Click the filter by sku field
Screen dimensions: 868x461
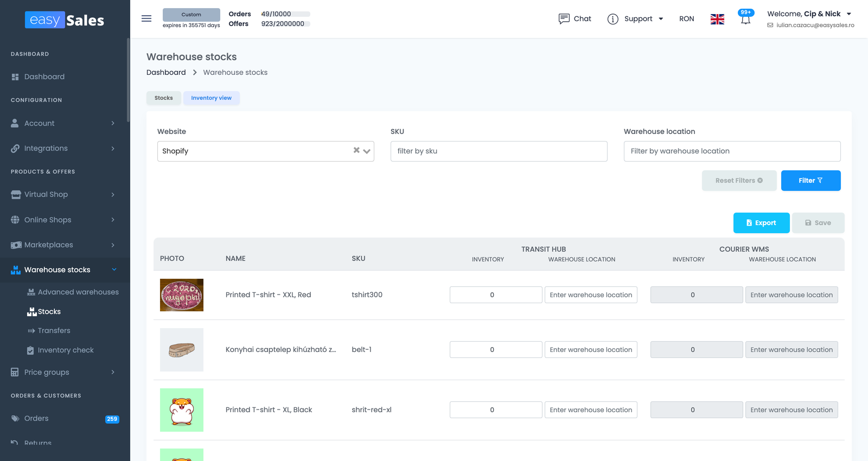499,151
